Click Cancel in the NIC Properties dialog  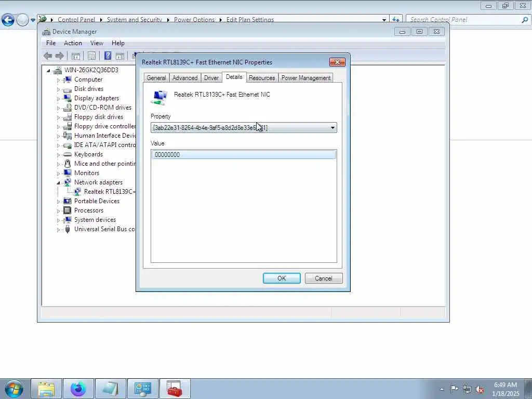pos(324,278)
